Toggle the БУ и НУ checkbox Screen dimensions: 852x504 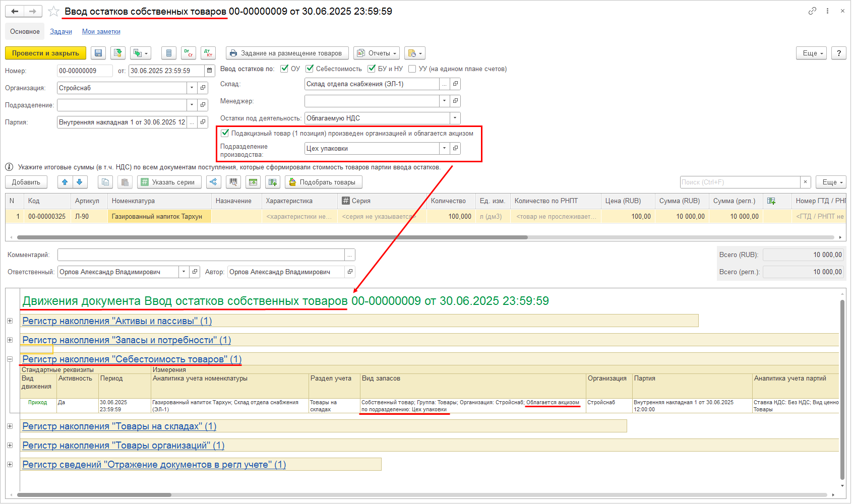pos(372,69)
